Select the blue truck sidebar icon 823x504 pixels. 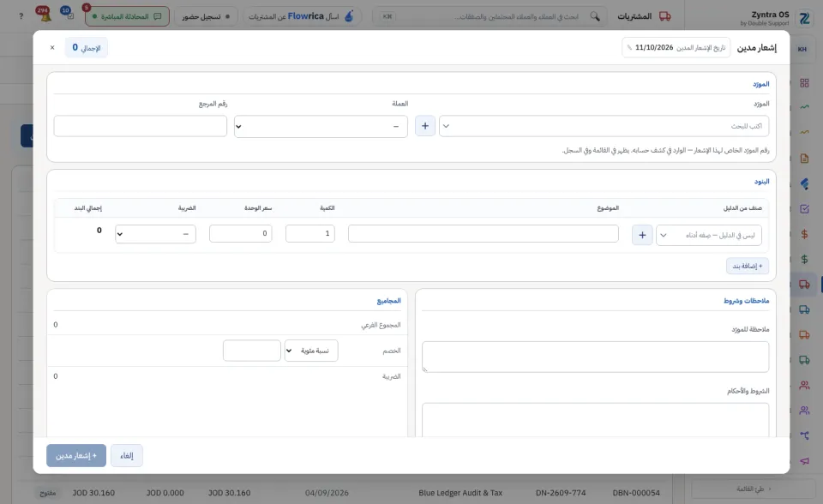pos(804,309)
